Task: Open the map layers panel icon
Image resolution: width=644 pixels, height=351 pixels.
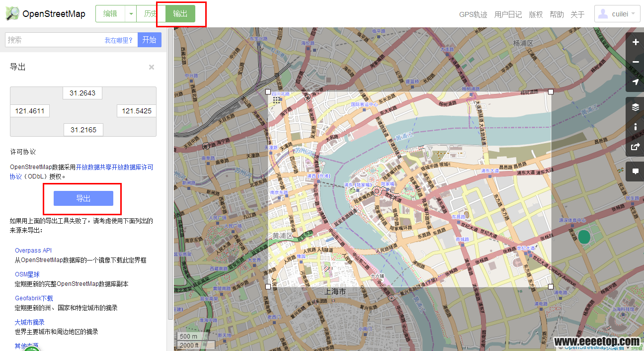Action: (636, 107)
